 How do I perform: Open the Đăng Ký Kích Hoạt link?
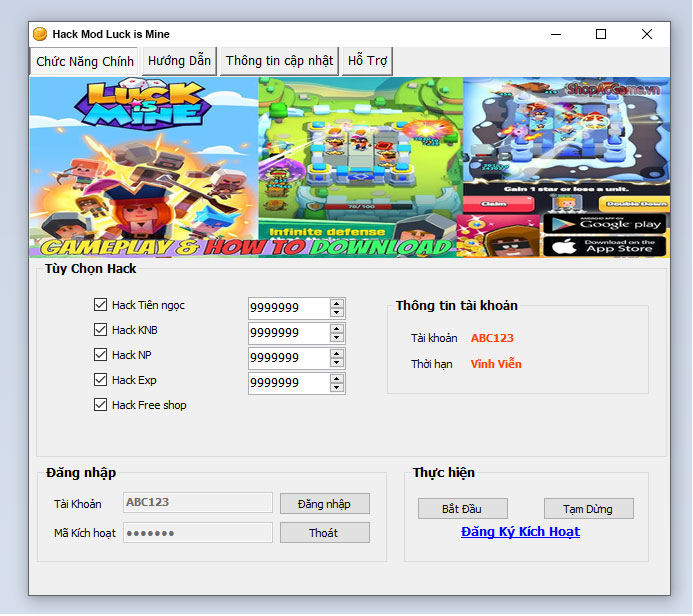coord(520,532)
